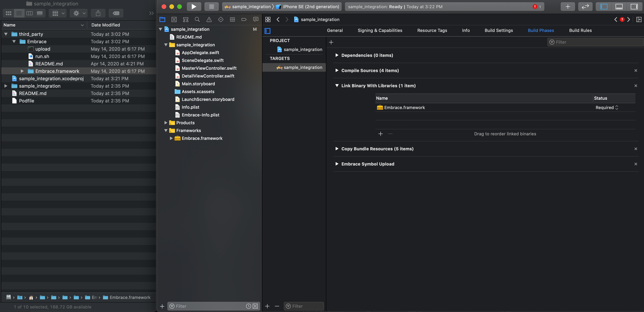Open the Library with plus button
Viewport: 644px width, 312px height.
tap(568, 6)
